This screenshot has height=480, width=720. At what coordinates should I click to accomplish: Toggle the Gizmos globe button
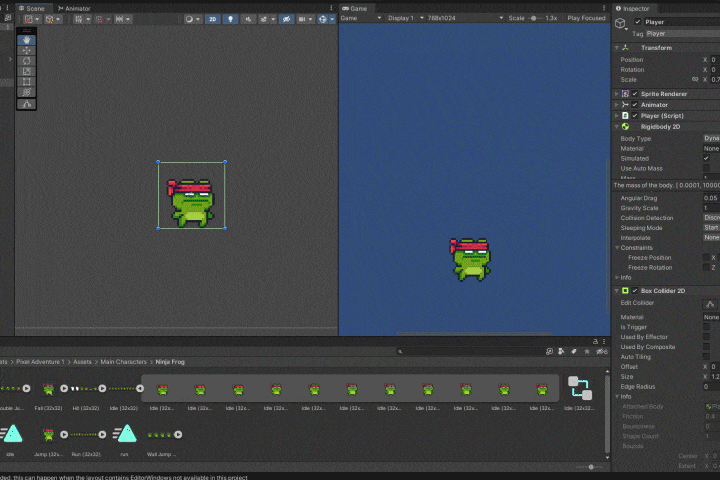(x=323, y=19)
